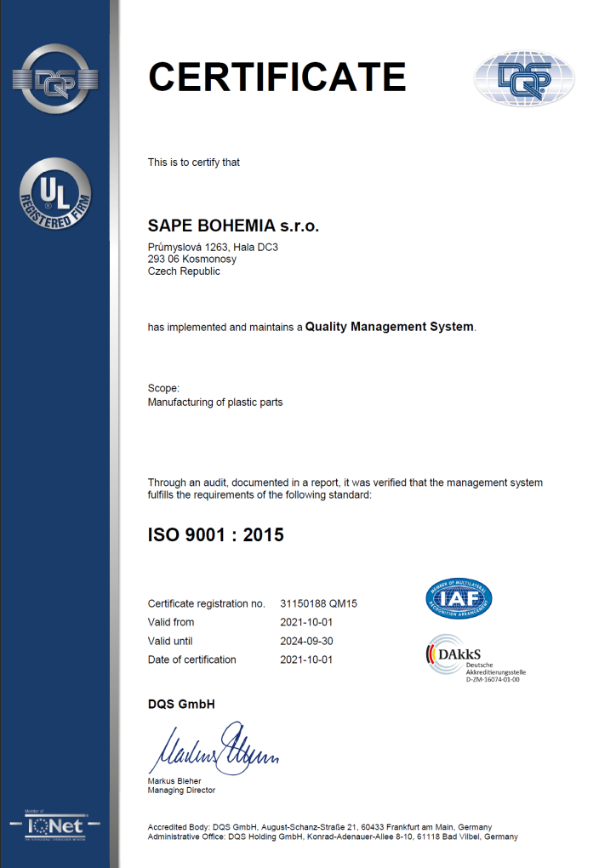Screen dimensions: 616x868
Task: Click the Date of certification value 2021-10-01
Action: pyautogui.click(x=306, y=660)
